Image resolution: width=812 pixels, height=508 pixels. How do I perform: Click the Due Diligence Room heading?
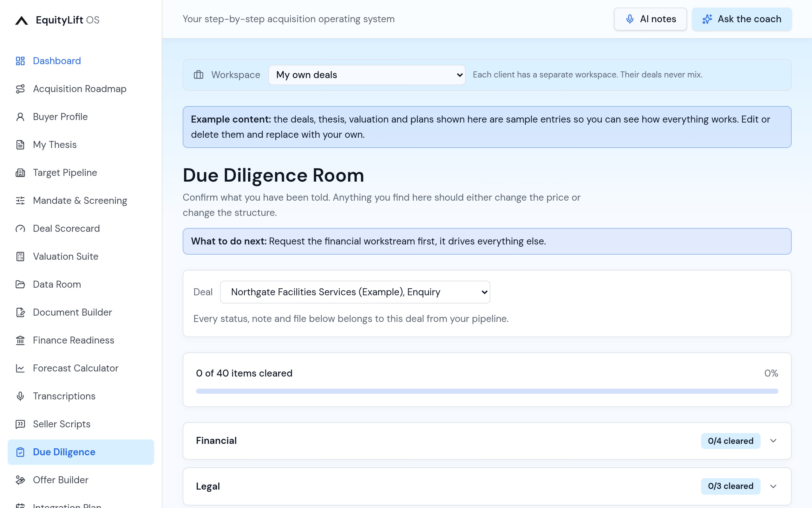point(273,175)
